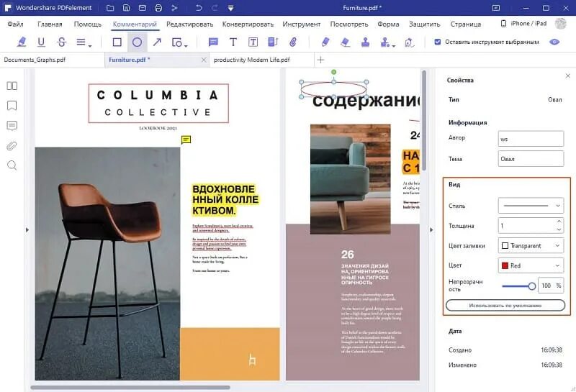Increase the Толщина thickness value
The image size is (576, 392).
coord(559,222)
